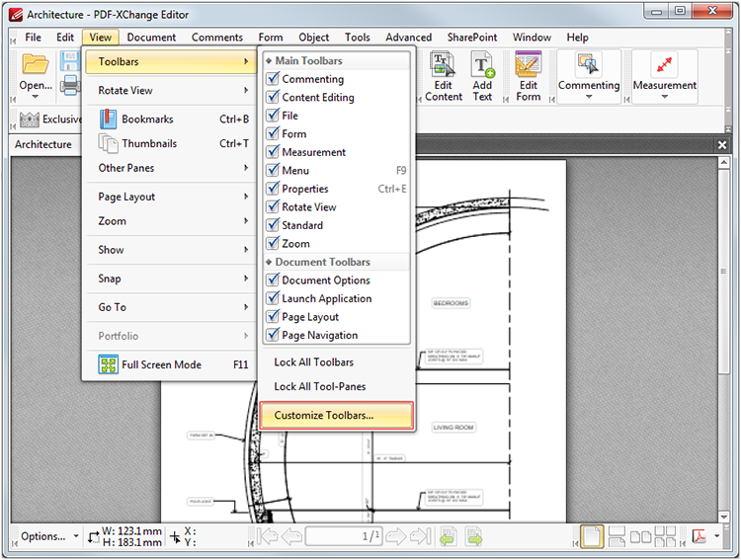Toggle the Standard toolbar checkbox
Image resolution: width=741 pixels, height=560 pixels.
(273, 225)
